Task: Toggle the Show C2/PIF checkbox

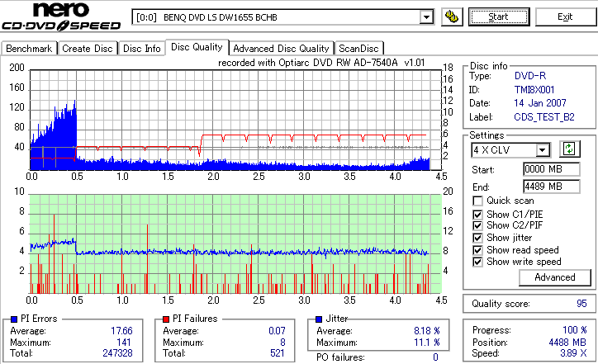Action: [x=477, y=225]
